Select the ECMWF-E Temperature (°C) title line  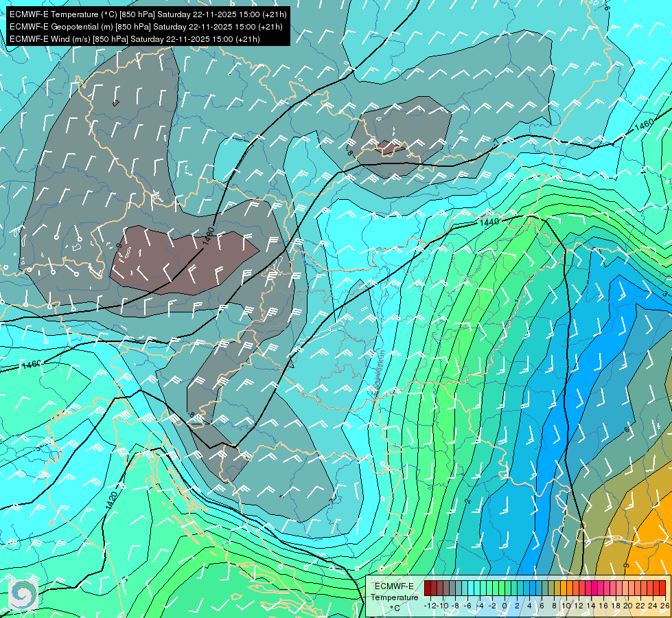(148, 14)
